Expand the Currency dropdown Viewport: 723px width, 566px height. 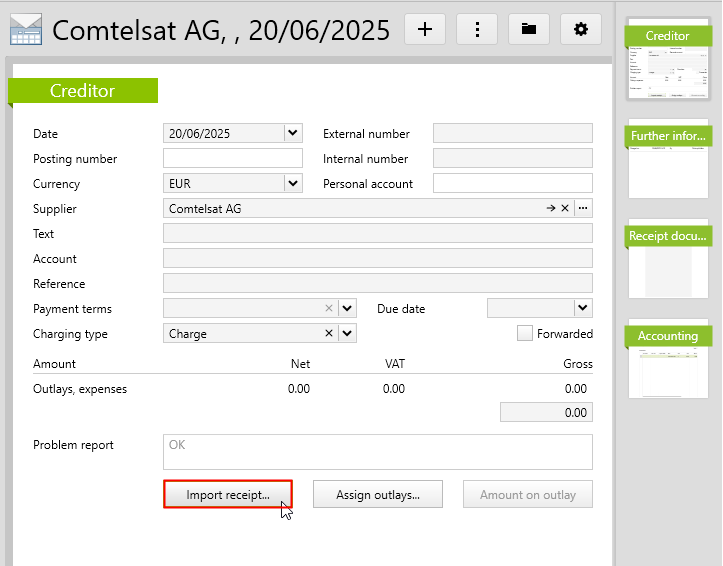(x=292, y=184)
